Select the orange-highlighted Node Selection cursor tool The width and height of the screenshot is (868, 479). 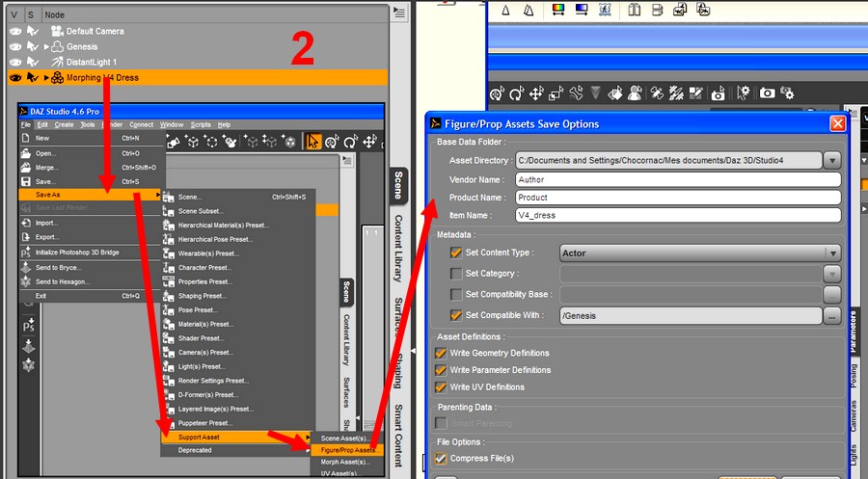[313, 142]
